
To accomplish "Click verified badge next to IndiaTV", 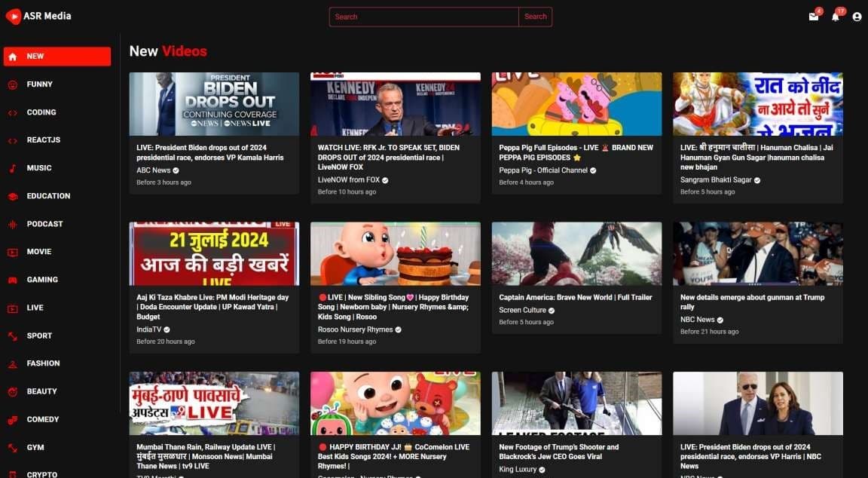I will point(167,329).
